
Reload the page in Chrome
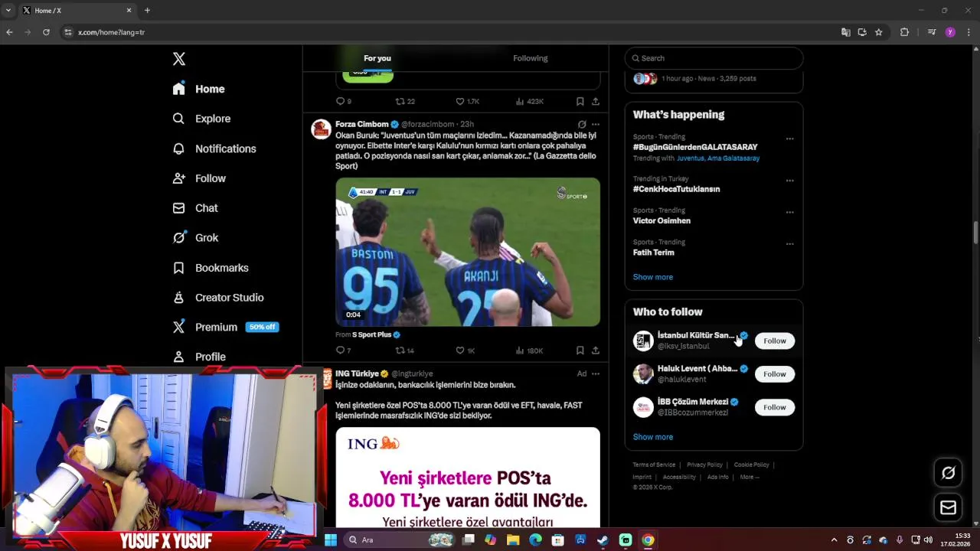[46, 32]
